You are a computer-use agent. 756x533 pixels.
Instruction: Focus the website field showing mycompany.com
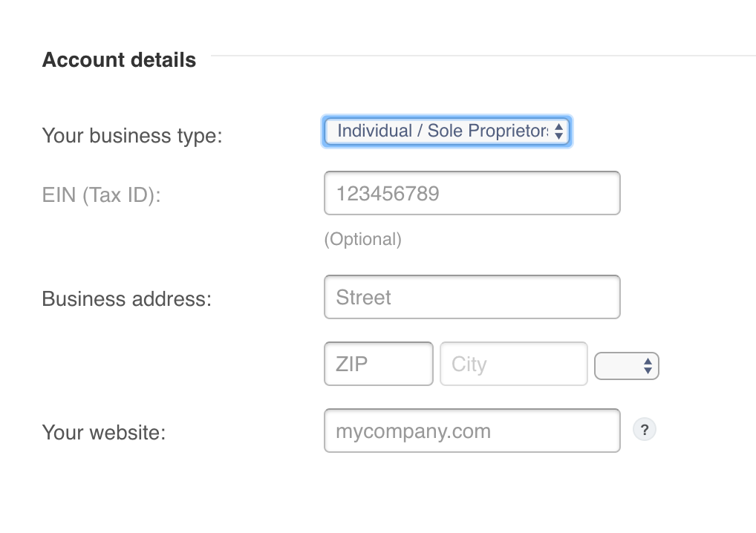coord(472,431)
